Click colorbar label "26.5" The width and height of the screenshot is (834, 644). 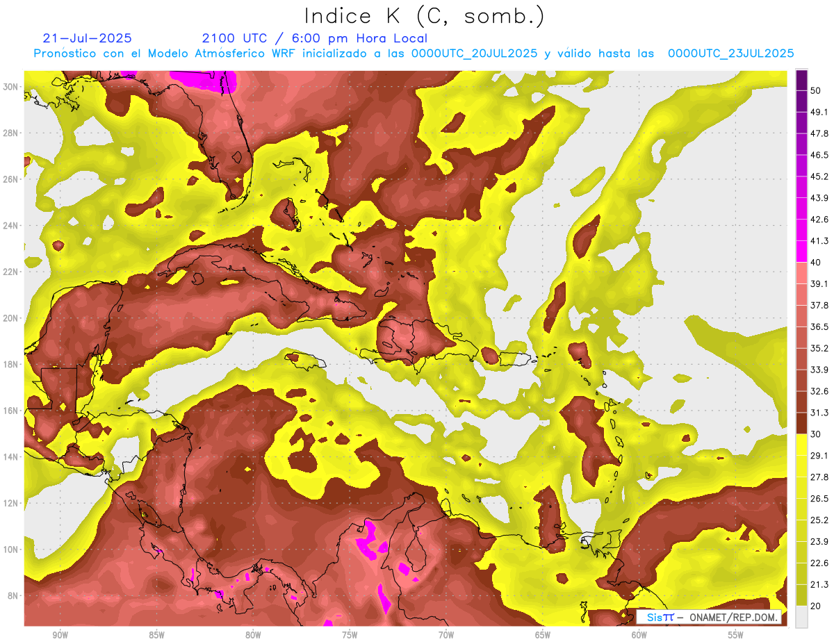[819, 498]
